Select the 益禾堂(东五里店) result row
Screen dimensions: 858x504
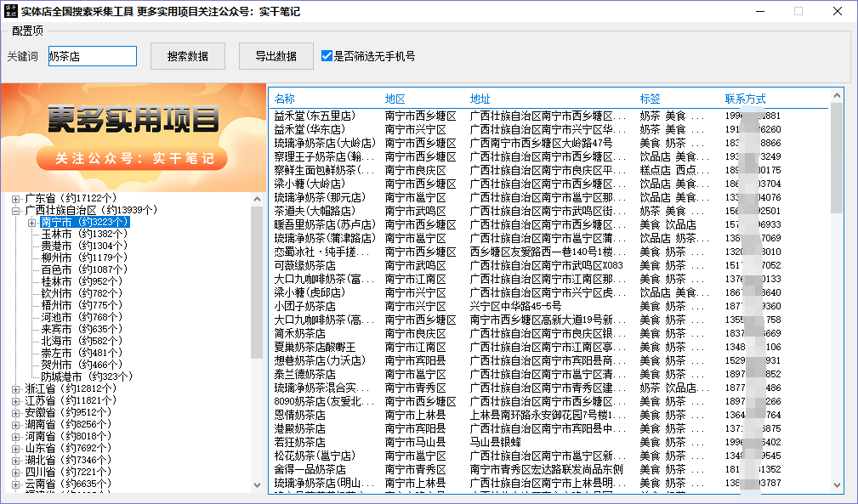pos(315,116)
